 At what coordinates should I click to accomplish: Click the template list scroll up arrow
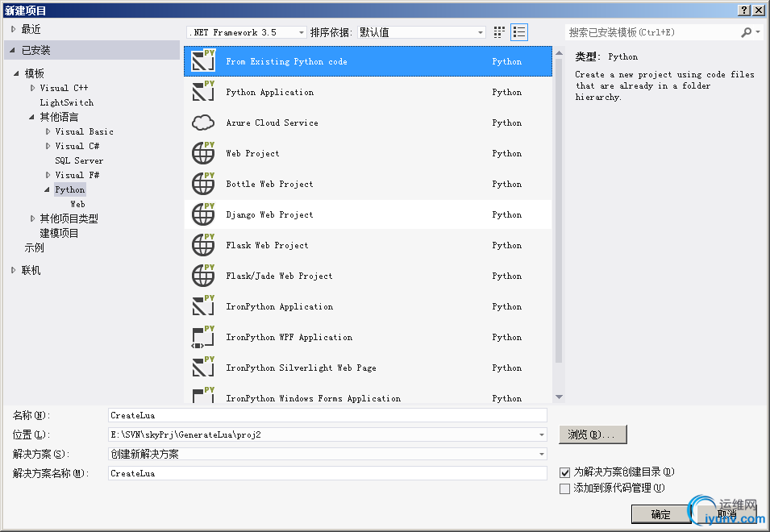pyautogui.click(x=559, y=53)
